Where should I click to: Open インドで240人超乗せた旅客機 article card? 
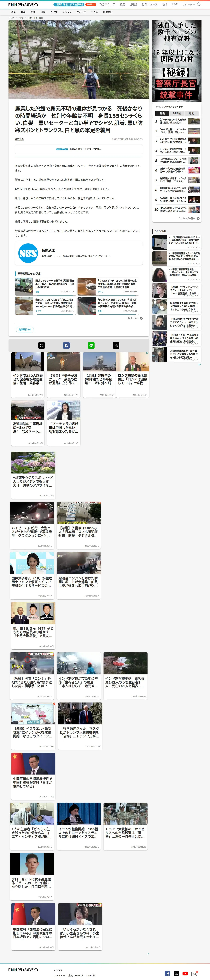pyautogui.click(x=28, y=375)
